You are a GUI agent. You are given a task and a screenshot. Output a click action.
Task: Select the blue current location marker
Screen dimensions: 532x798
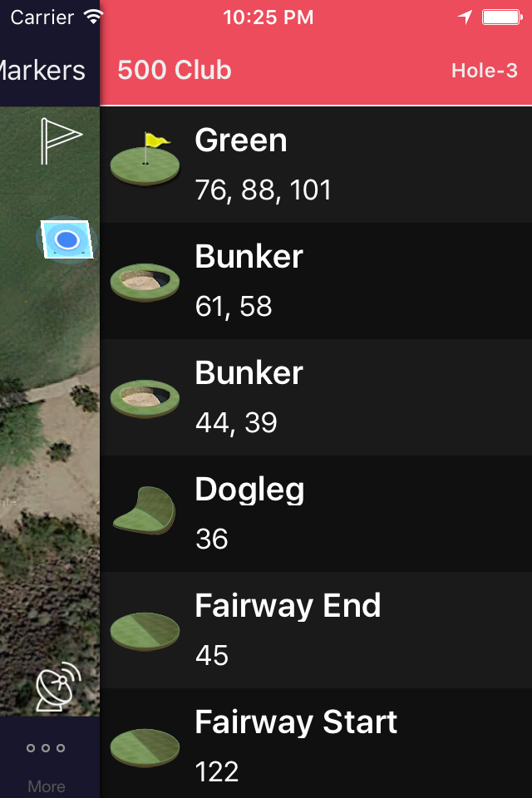click(67, 239)
